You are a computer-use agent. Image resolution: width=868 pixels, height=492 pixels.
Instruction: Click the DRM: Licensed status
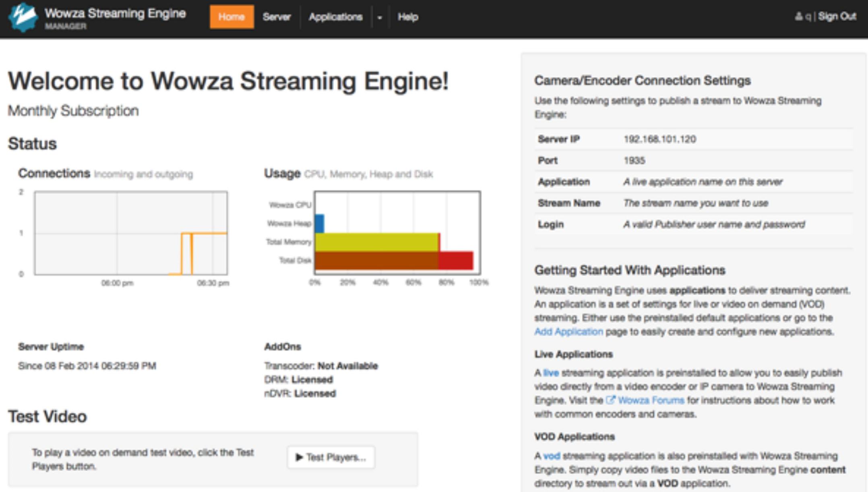coord(298,380)
